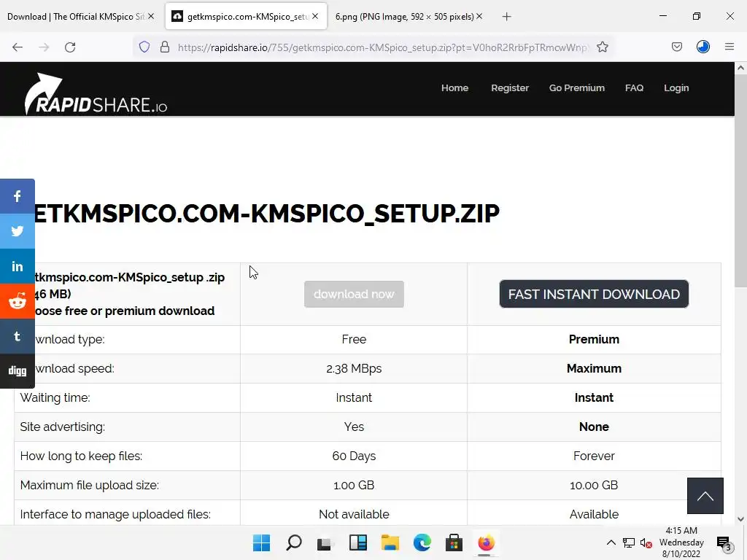Select the None advertising cell
The image size is (747, 560).
[x=594, y=427]
